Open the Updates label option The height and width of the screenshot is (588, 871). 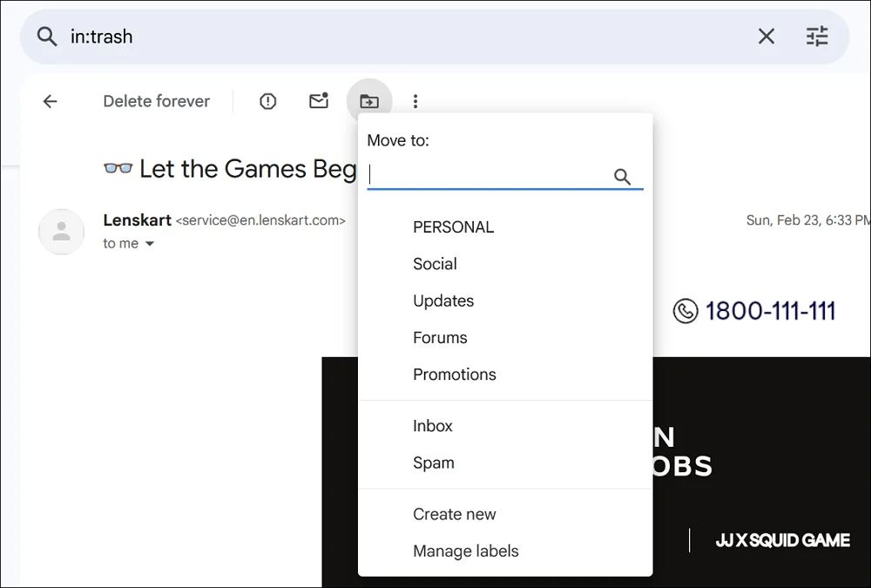pyautogui.click(x=443, y=301)
